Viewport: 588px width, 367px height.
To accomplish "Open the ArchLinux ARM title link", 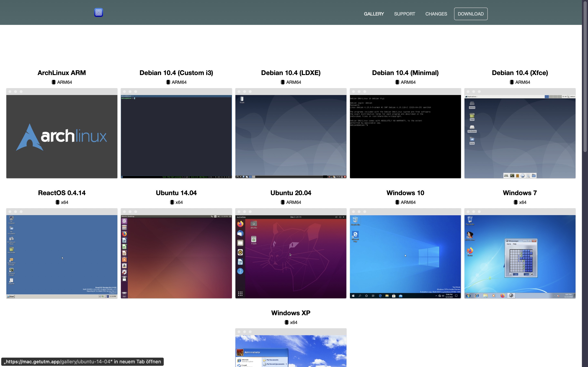I will point(62,73).
